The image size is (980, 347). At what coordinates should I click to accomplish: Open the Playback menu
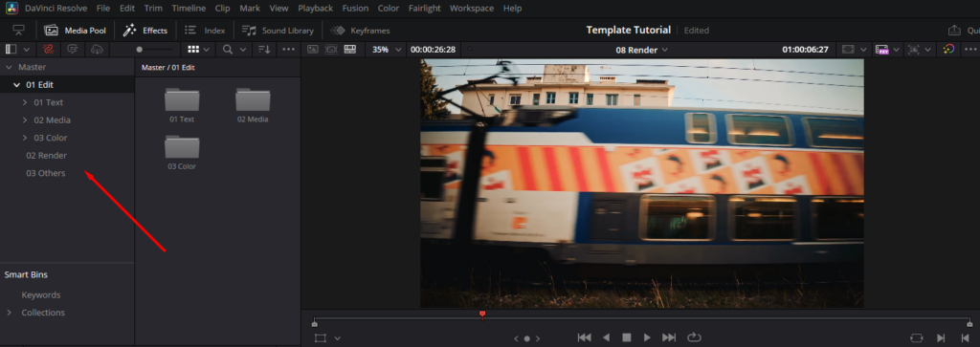(316, 8)
